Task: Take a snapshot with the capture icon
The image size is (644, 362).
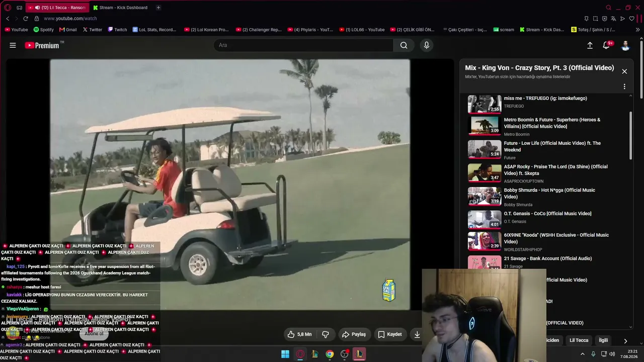Action: coord(595,19)
